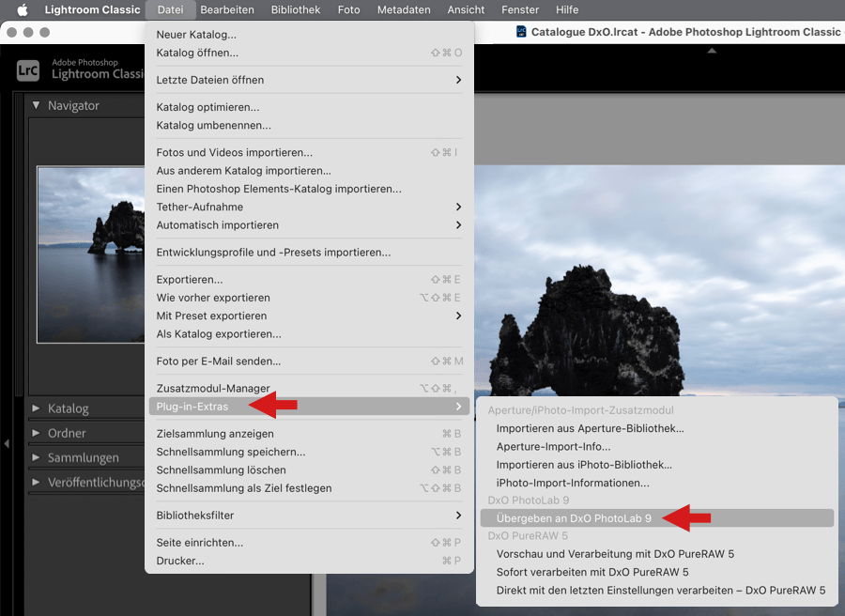Open the Fenster menu
Image resolution: width=845 pixels, height=616 pixels.
[520, 9]
